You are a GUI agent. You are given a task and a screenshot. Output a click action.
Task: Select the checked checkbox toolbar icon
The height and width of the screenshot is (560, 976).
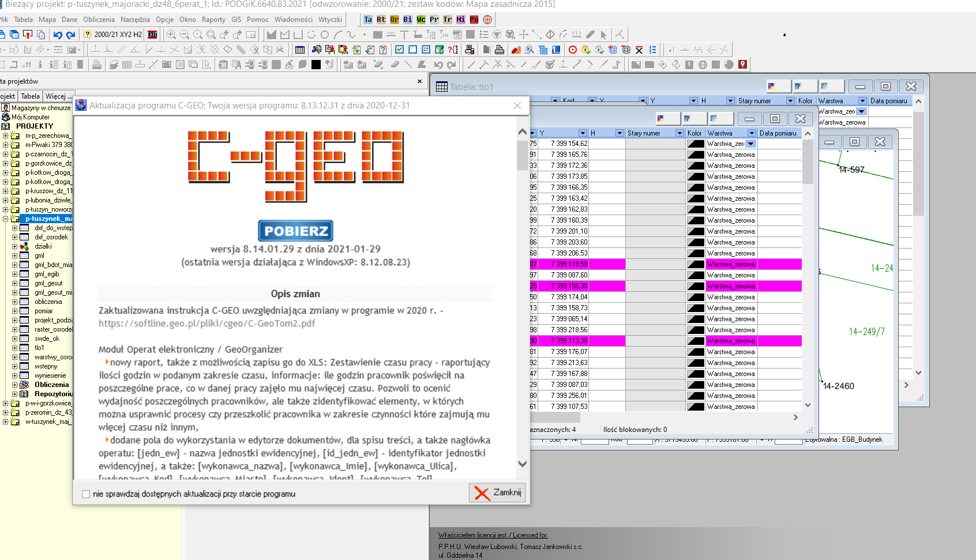pos(400,50)
